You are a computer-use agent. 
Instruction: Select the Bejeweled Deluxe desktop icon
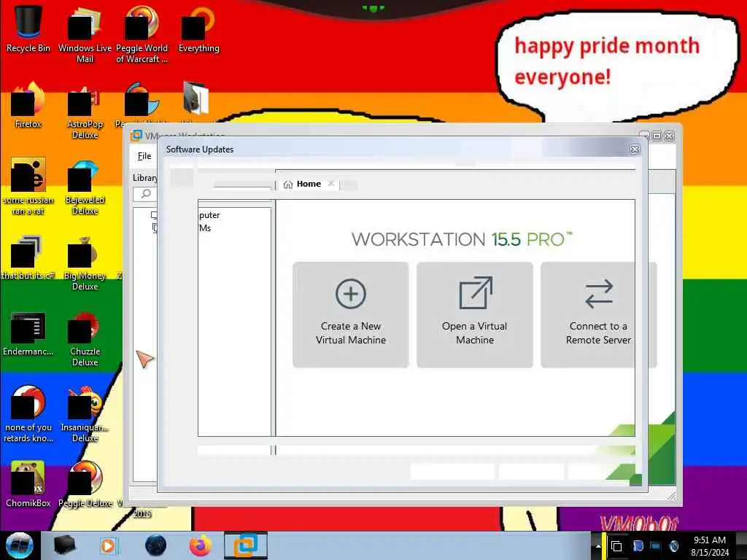click(x=85, y=187)
